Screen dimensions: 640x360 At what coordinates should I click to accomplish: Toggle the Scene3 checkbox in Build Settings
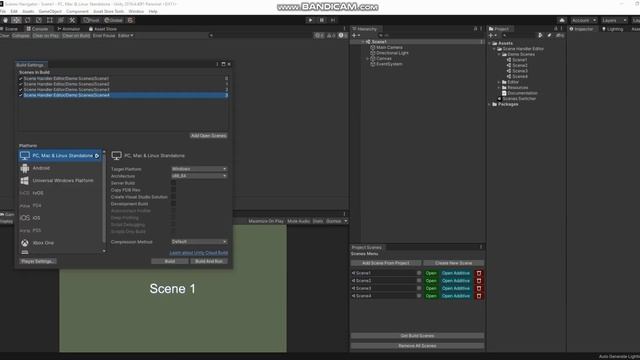pos(21,89)
